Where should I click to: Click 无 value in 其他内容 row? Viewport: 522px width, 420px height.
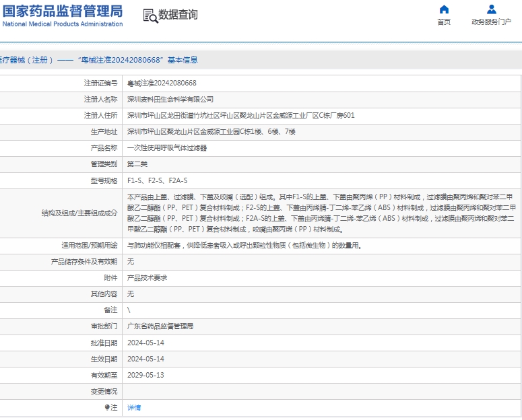131,294
